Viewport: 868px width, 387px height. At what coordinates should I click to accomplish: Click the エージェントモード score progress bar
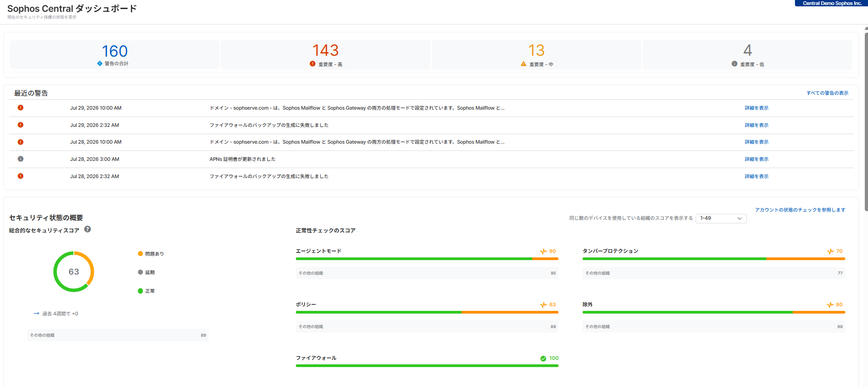click(427, 259)
